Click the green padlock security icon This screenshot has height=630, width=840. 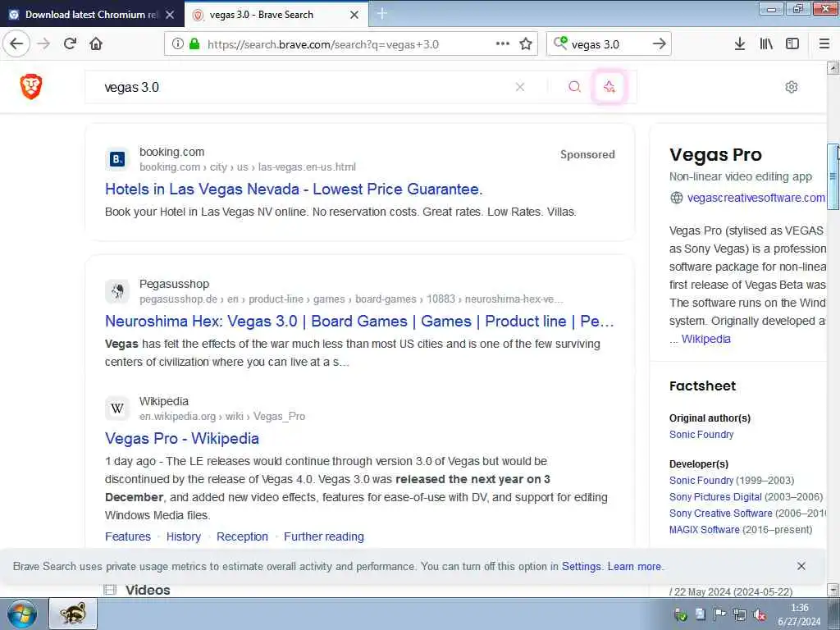click(x=194, y=44)
